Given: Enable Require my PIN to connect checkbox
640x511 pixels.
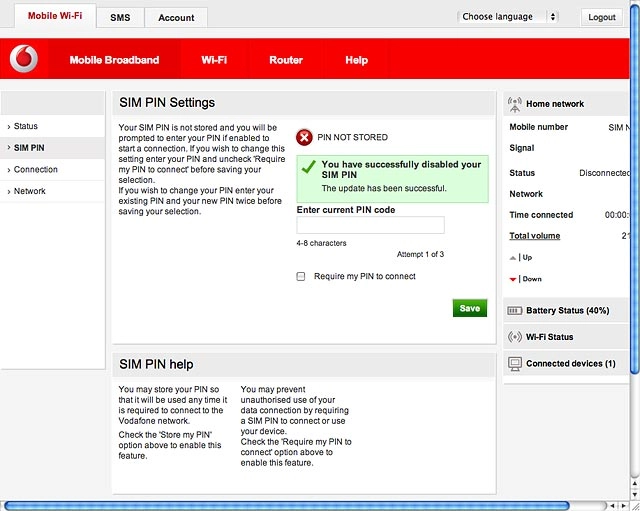Looking at the screenshot, I should point(301,277).
